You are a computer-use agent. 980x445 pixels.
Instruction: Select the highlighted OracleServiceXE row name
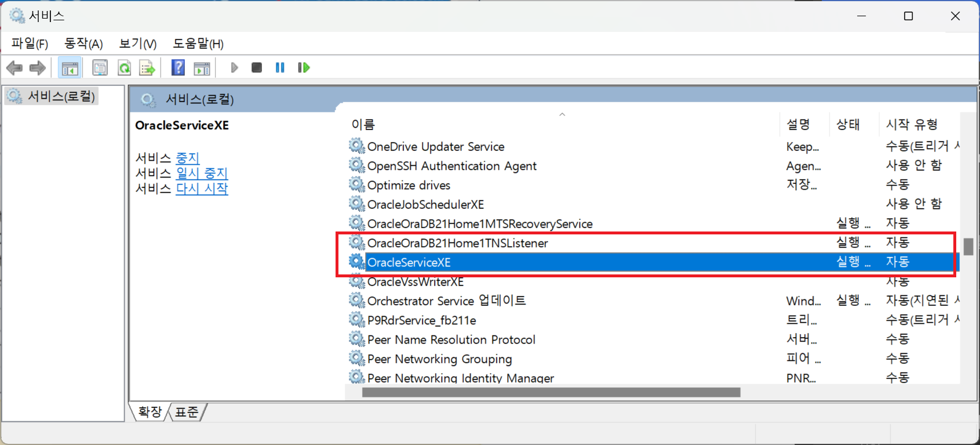(409, 262)
